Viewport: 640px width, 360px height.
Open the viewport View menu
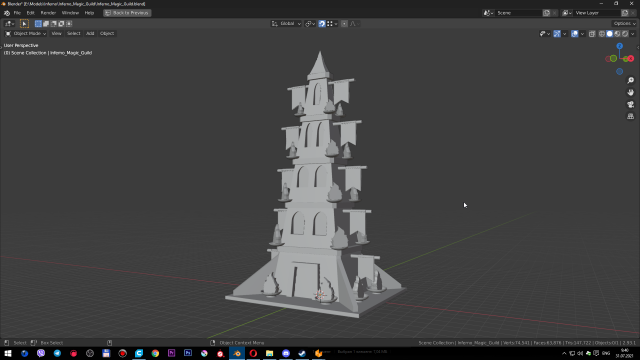[x=56, y=33]
